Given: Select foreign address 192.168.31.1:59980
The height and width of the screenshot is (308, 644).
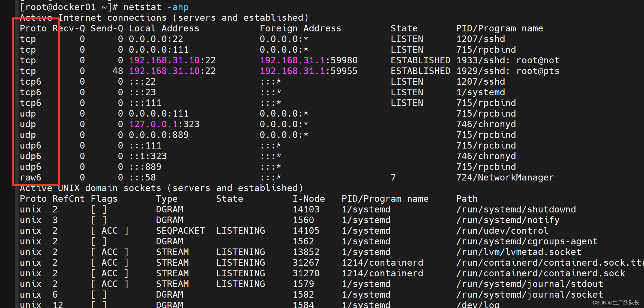Looking at the screenshot, I should [x=308, y=60].
